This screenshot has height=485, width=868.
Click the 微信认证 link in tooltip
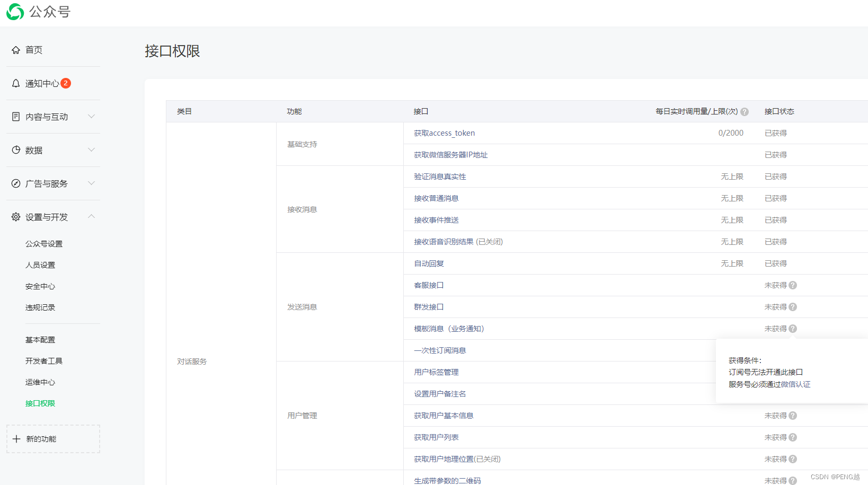[795, 384]
